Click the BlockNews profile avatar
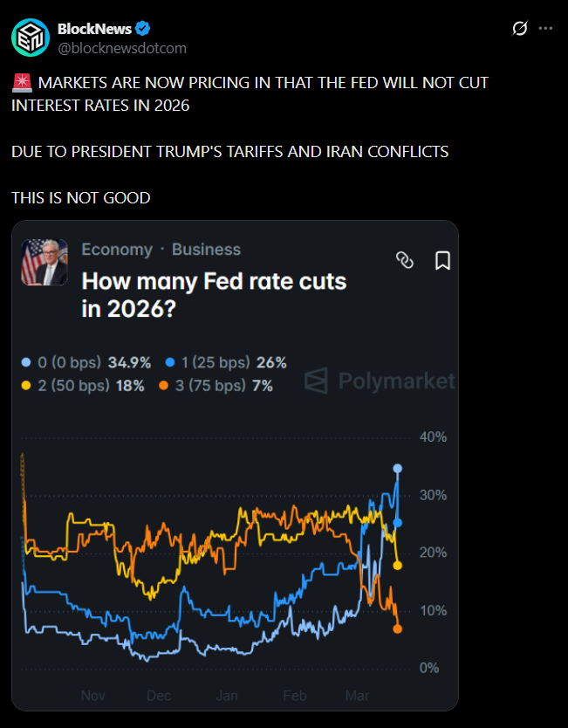568x728 pixels. point(31,37)
